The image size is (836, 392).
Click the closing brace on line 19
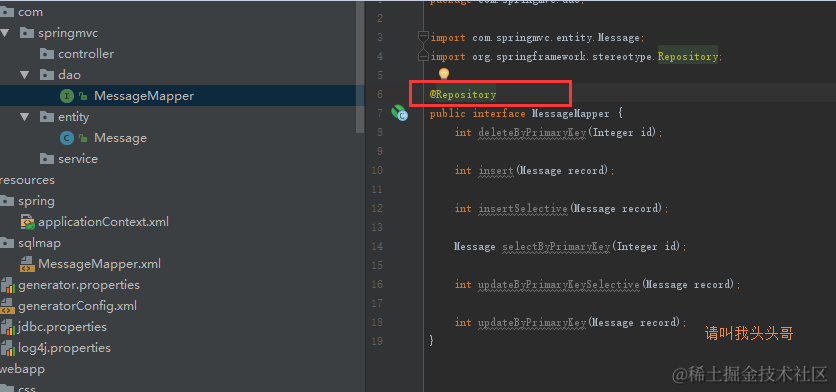click(431, 341)
